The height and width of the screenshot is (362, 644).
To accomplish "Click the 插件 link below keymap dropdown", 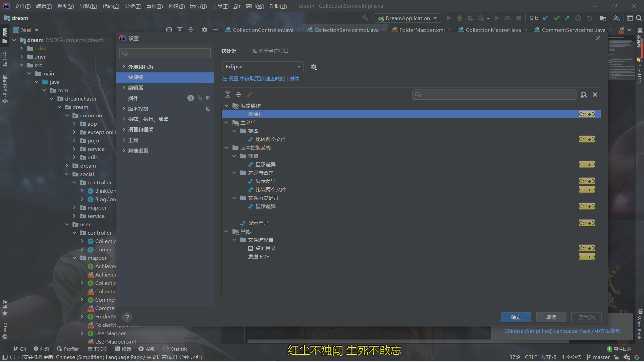I will (294, 78).
